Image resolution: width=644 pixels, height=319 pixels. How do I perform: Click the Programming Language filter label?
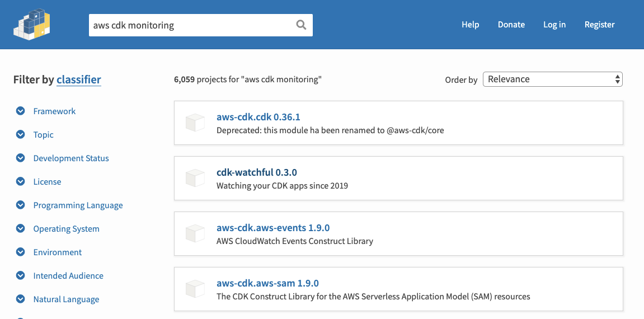point(78,205)
